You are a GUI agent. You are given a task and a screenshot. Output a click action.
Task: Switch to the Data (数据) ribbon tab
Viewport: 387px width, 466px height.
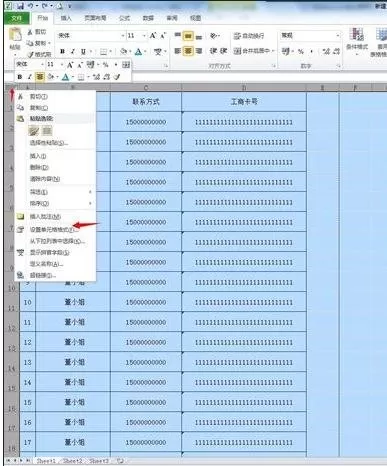[148, 18]
